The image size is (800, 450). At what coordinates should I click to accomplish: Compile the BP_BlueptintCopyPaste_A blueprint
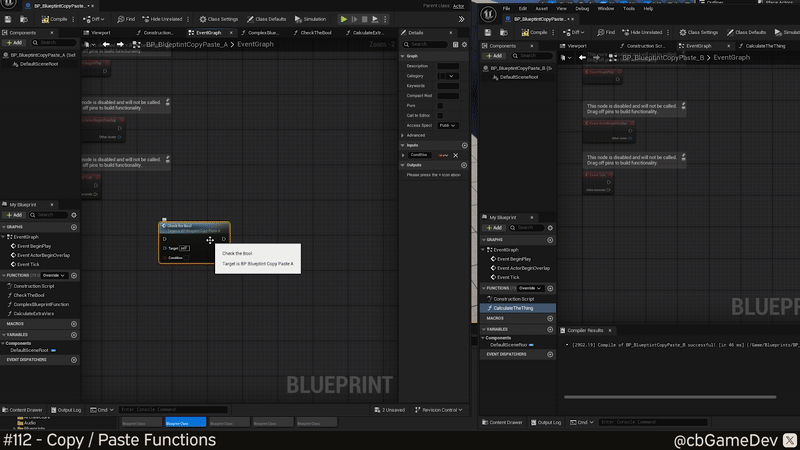pyautogui.click(x=55, y=19)
